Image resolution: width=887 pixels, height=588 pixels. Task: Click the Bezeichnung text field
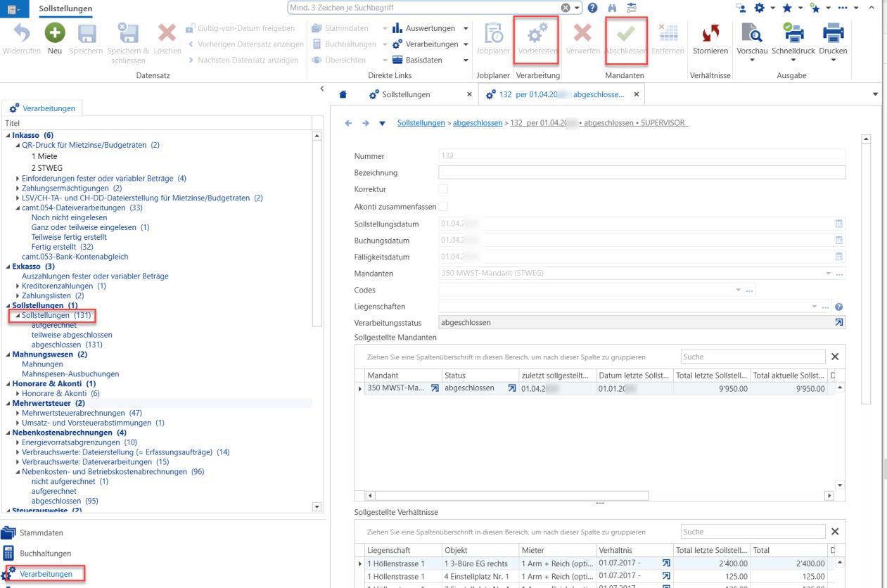(x=642, y=172)
